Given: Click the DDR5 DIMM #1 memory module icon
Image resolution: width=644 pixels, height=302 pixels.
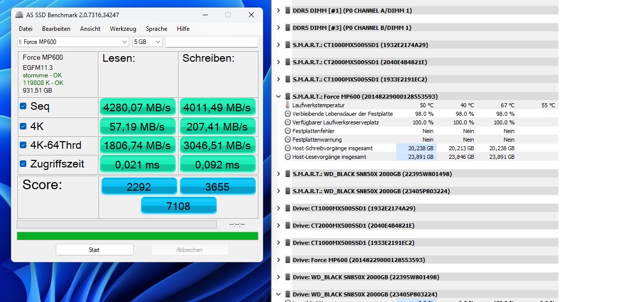Looking at the screenshot, I should pos(287,10).
